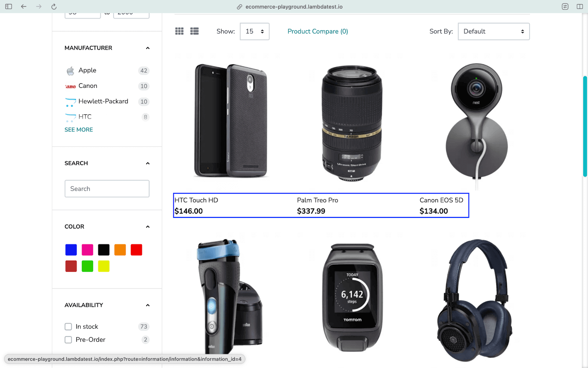Click the Canon manufacturer logo
Screen dimensions: 588x368
coord(70,86)
